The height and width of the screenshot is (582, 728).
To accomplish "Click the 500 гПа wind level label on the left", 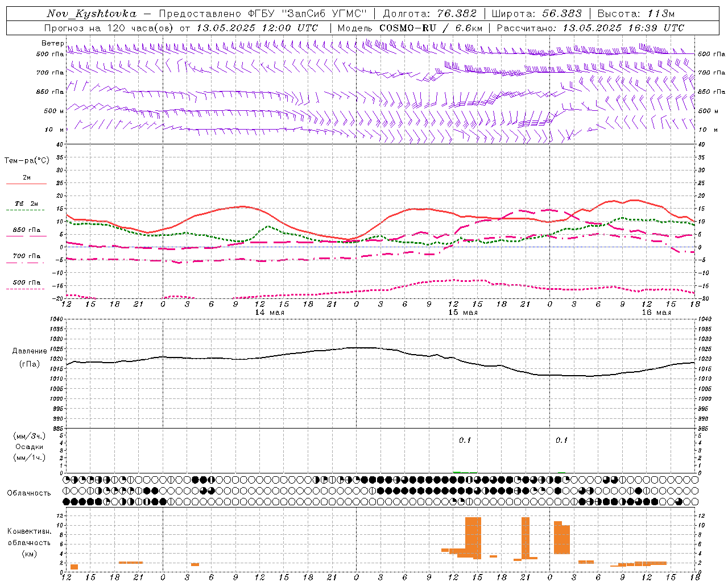I will [x=50, y=54].
